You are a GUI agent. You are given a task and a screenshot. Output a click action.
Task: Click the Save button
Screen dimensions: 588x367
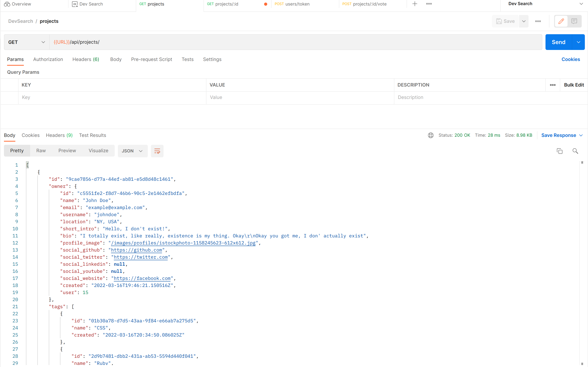pyautogui.click(x=505, y=21)
